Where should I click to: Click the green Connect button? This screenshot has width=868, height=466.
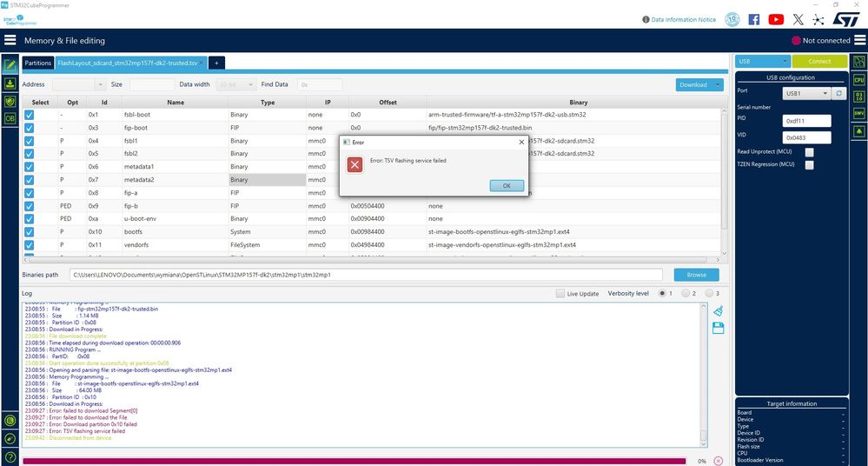tap(819, 61)
